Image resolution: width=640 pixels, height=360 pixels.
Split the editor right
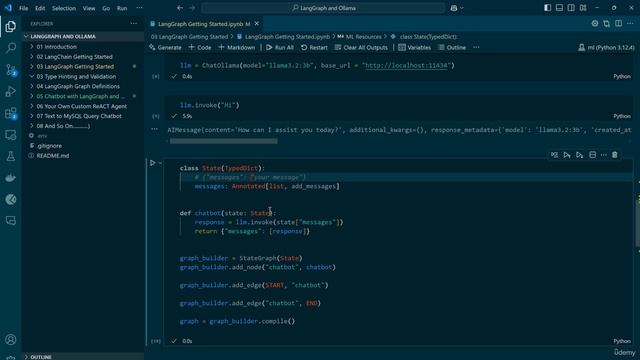(618, 24)
